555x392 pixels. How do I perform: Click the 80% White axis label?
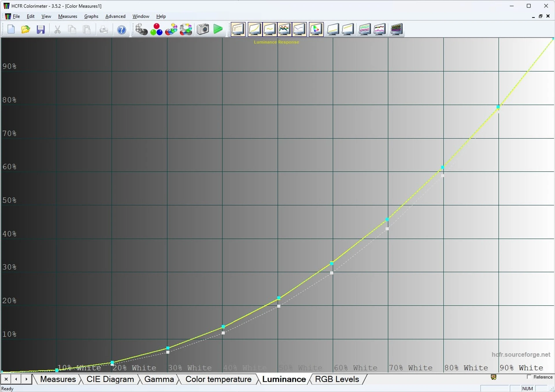pos(466,368)
